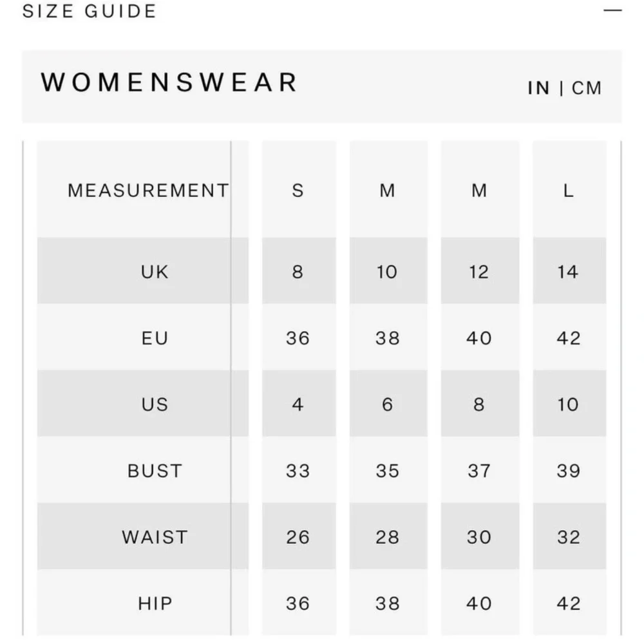
Task: Select the S size column header
Action: [298, 191]
